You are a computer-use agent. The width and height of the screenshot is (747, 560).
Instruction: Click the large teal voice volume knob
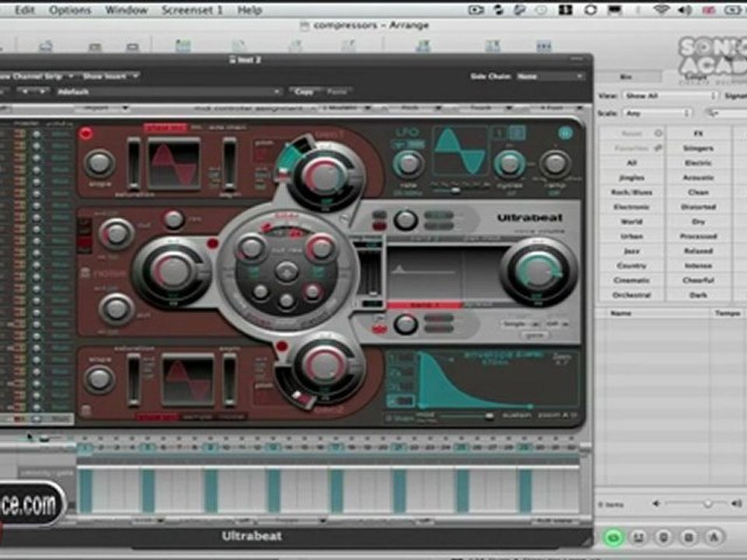(538, 271)
